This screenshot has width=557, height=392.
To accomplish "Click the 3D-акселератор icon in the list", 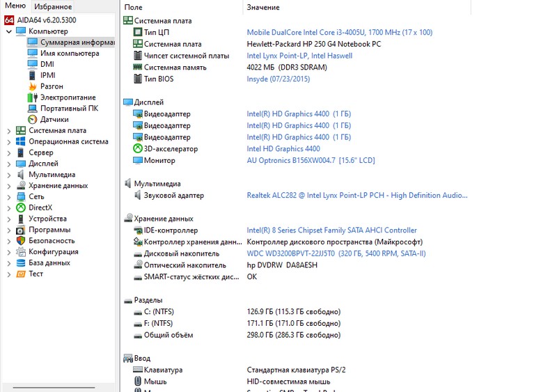I will [x=137, y=149].
